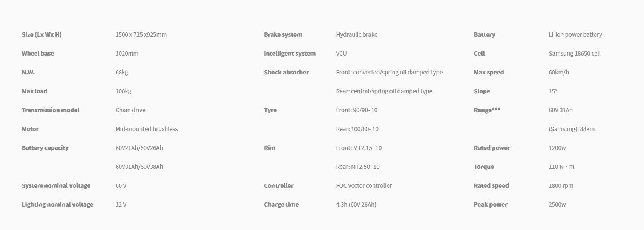644x230 pixels.
Task: Select the Lighting nominal voltage label
Action: (57, 204)
